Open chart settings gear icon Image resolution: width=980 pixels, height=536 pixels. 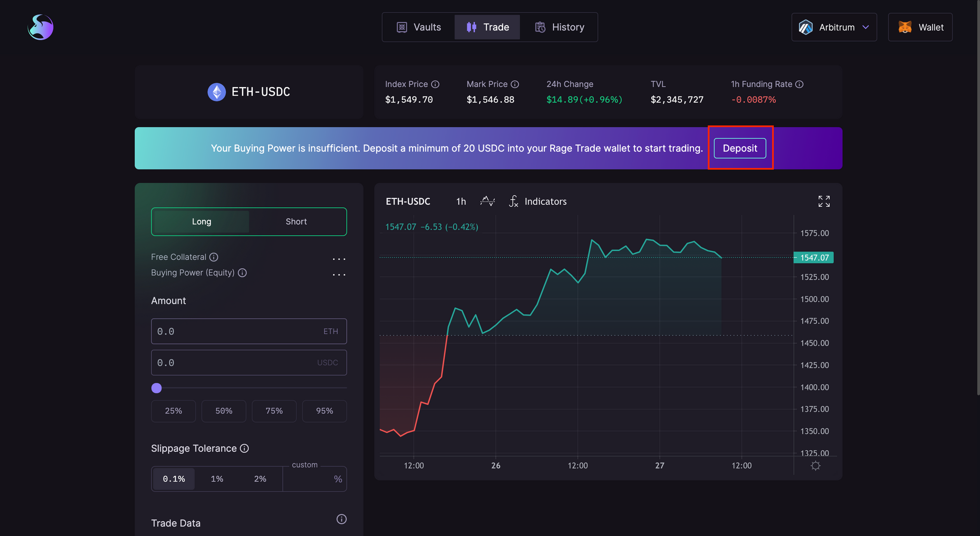pyautogui.click(x=815, y=465)
